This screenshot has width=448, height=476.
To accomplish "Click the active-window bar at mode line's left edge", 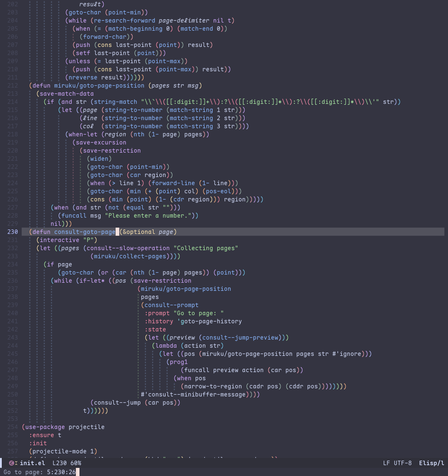I will pos(1,463).
